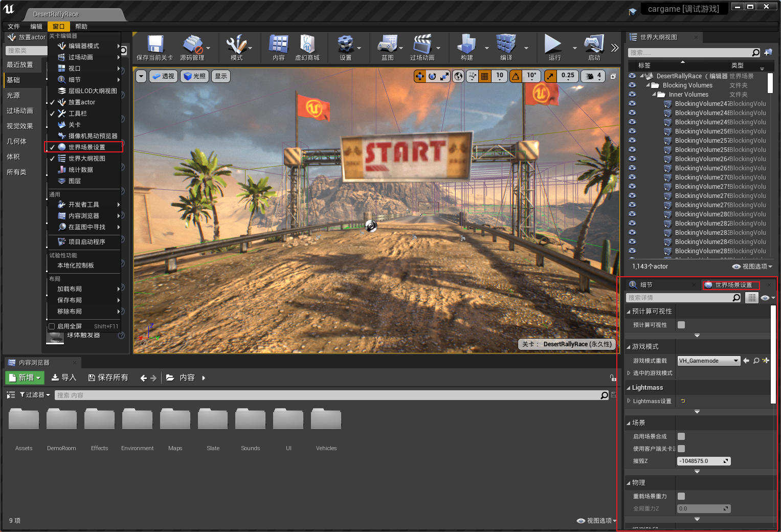Expand the 选中的游戏模式 section

point(629,373)
